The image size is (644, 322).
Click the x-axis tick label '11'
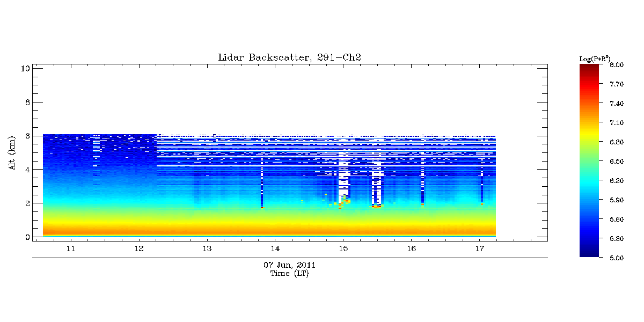coord(70,249)
